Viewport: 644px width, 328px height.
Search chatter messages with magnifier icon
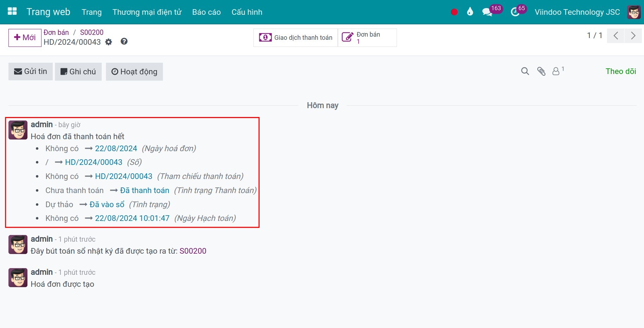point(525,72)
